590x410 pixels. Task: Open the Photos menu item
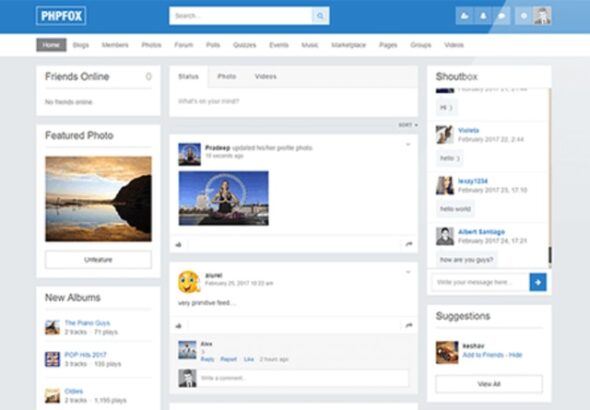pos(151,45)
